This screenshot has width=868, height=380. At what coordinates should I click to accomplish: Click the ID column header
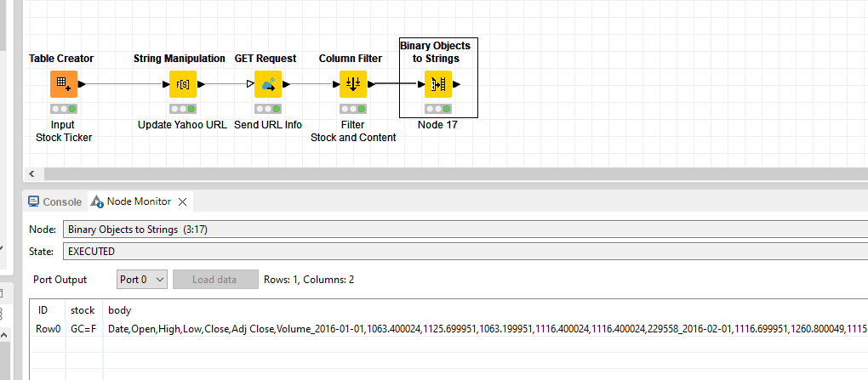43,309
